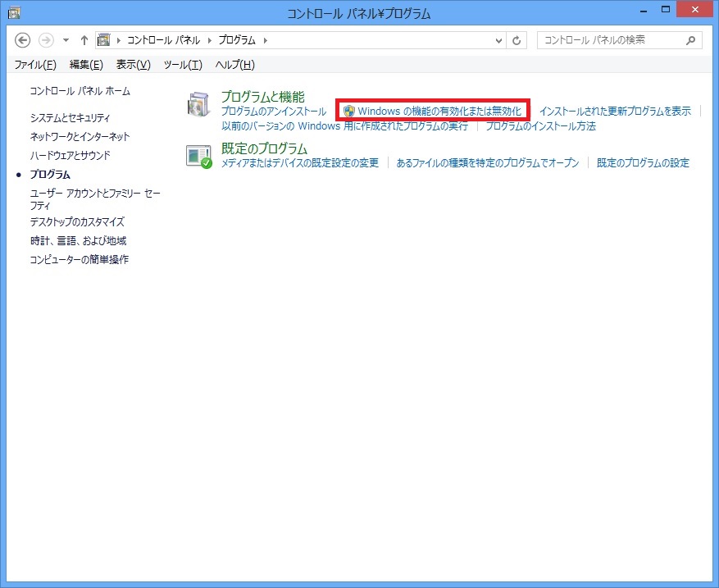Click コントロール パネル breadcrumb in address bar
719x588 pixels.
tap(164, 40)
